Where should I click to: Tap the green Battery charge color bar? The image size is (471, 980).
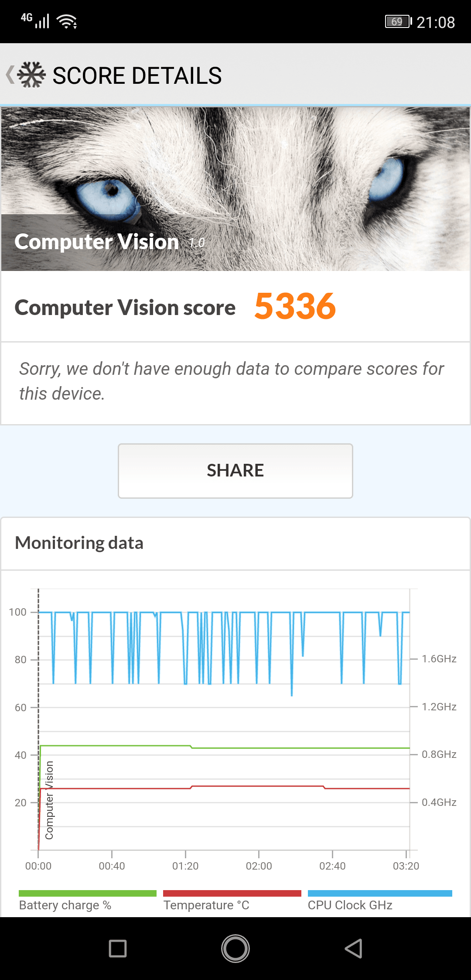click(x=88, y=893)
